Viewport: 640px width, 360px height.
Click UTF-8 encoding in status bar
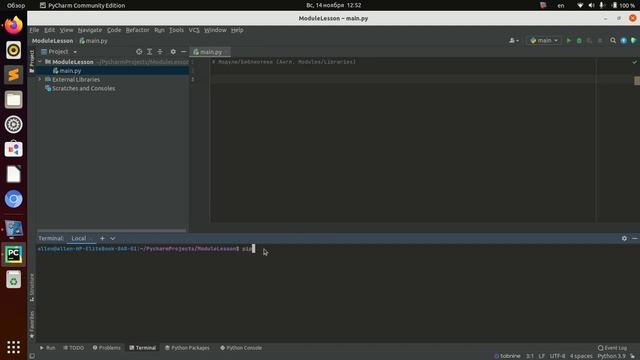click(x=558, y=356)
